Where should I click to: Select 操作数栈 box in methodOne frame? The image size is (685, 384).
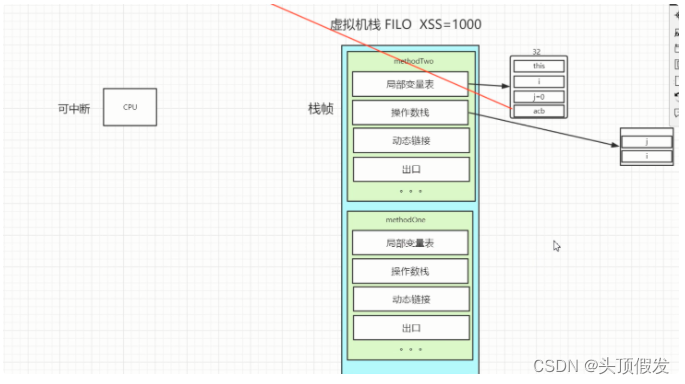[410, 271]
